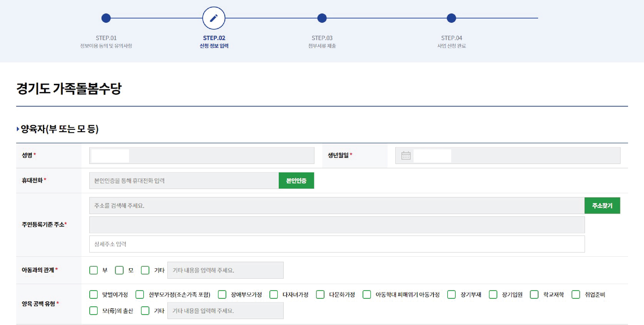Viewport: 644px width, 325px height.
Task: Click the pencil icon at STEP.02
Action: [214, 18]
